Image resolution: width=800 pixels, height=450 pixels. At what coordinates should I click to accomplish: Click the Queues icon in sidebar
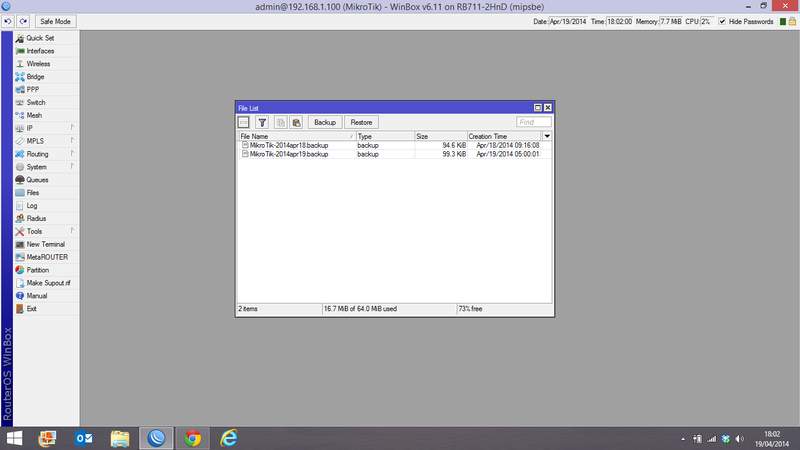pyautogui.click(x=20, y=180)
